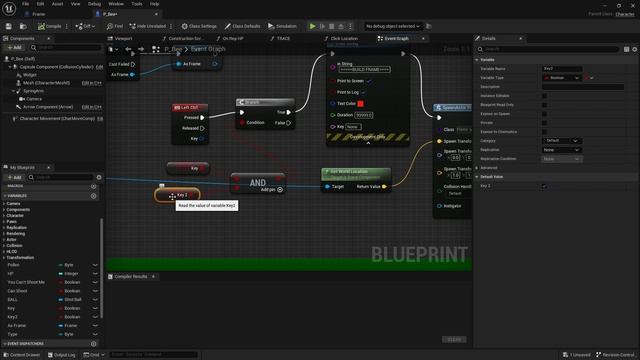Add new item in My Blueprint

(14, 177)
